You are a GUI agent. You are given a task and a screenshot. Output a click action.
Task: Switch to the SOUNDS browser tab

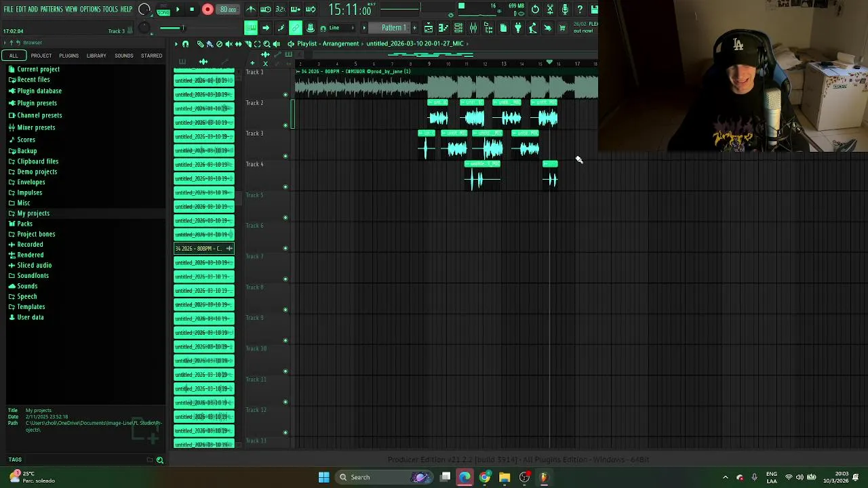(x=124, y=56)
